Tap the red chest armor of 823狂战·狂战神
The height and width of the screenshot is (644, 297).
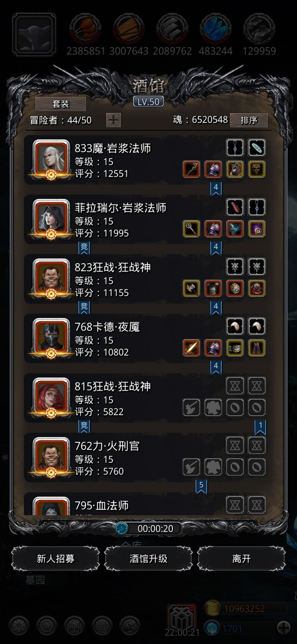(213, 288)
